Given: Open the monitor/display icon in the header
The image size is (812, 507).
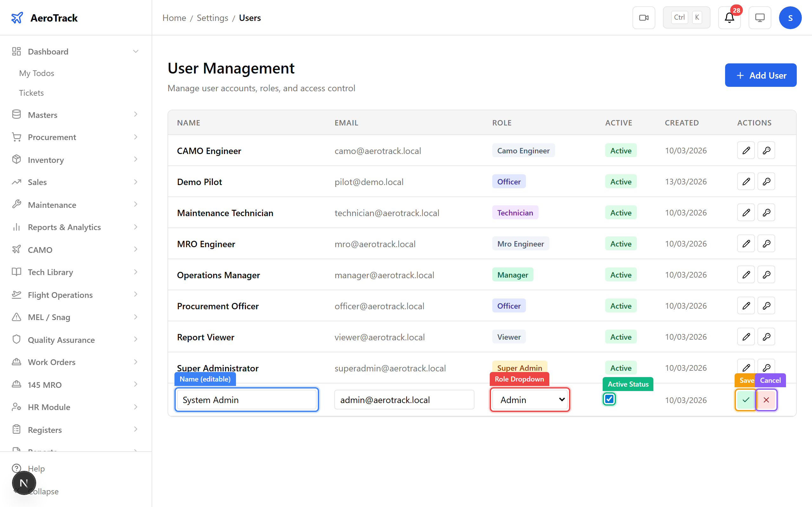Looking at the screenshot, I should tap(760, 17).
